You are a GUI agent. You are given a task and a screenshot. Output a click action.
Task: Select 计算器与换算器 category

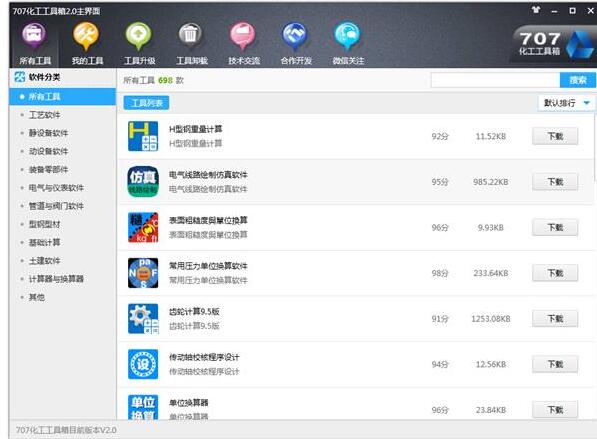coord(56,279)
